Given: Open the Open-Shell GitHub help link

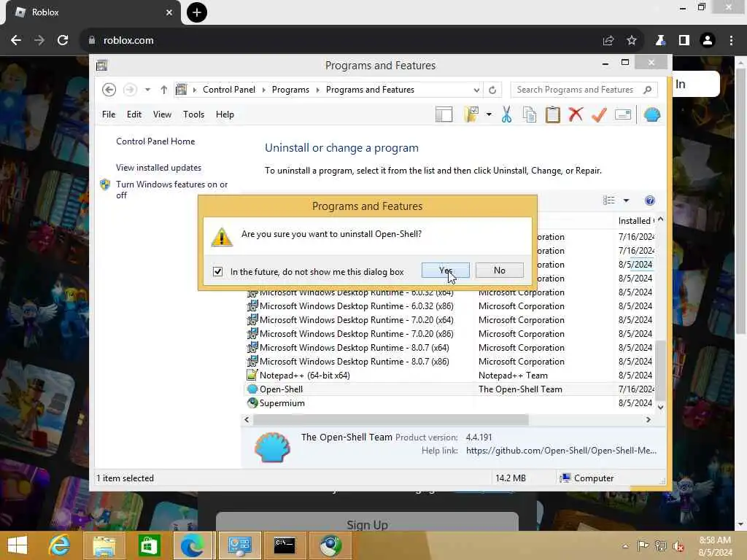Looking at the screenshot, I should (x=561, y=451).
